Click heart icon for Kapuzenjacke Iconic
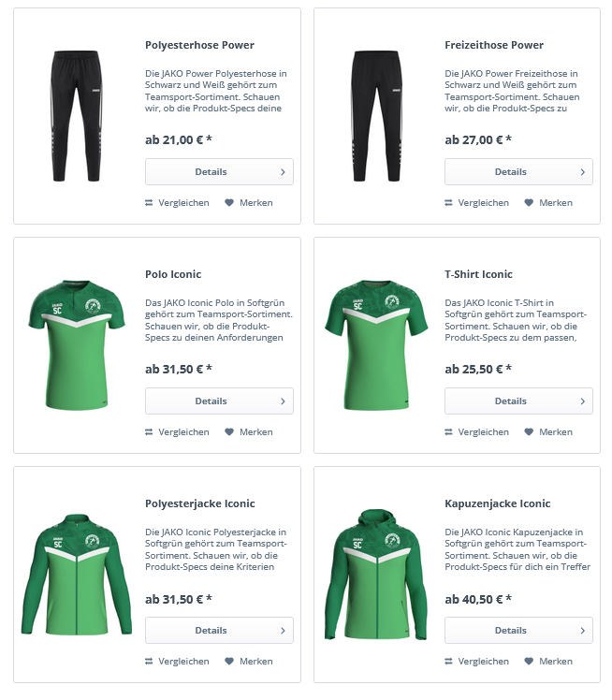Screen dimensions: 612x700 point(529,661)
